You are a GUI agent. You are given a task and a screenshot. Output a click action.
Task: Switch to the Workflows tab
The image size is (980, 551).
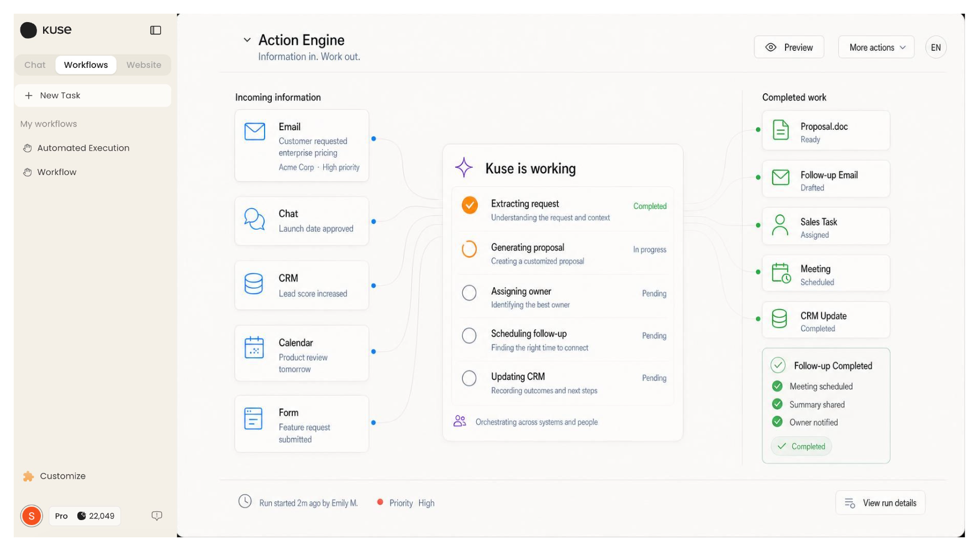coord(86,65)
